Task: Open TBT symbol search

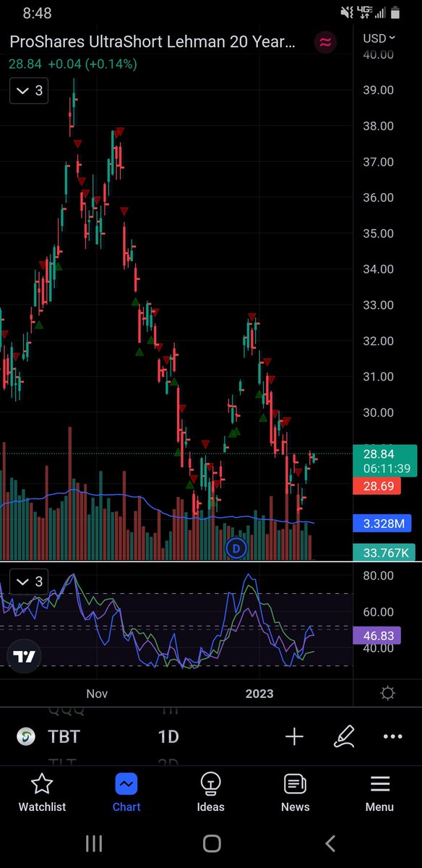Action: [64, 737]
